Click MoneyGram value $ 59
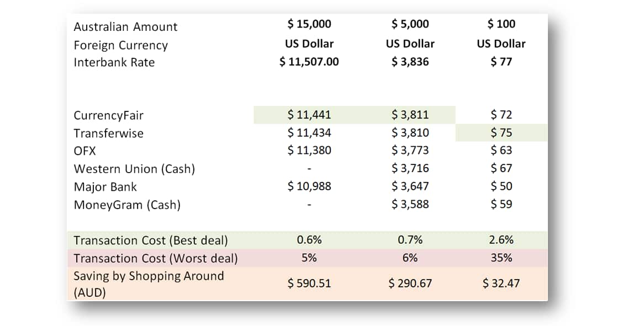This screenshot has height=326, width=644. [x=501, y=204]
